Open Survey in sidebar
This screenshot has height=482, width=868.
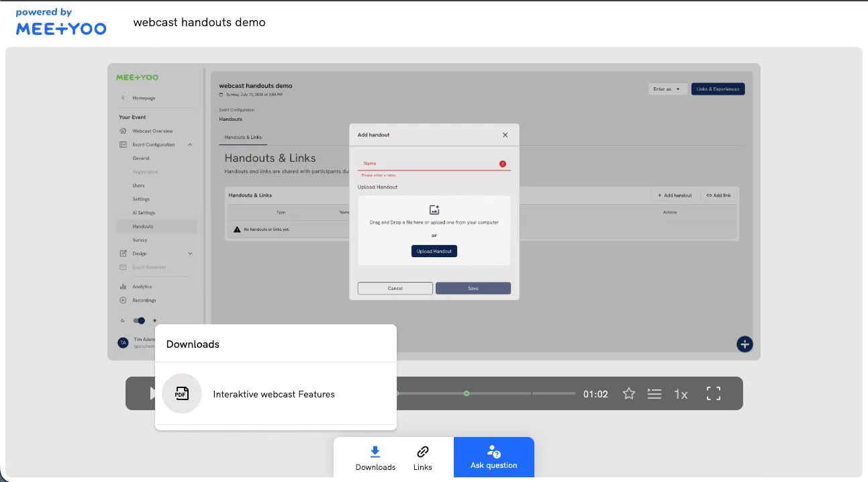[140, 240]
